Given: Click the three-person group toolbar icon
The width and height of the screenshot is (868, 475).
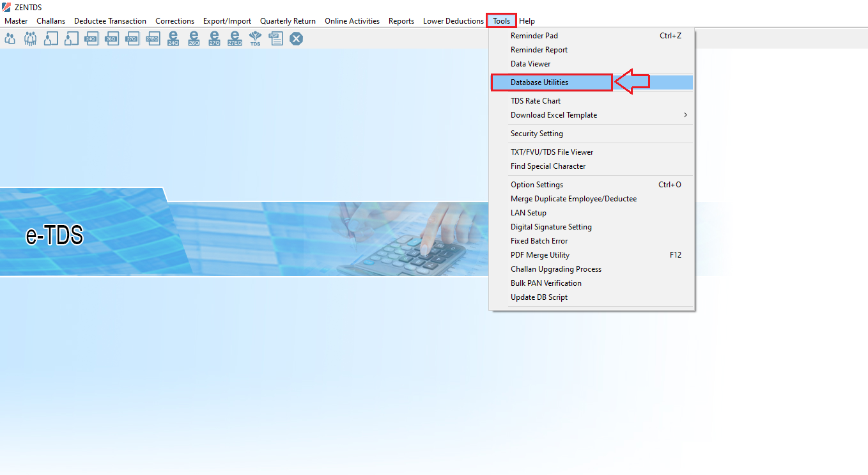Looking at the screenshot, I should click(30, 39).
